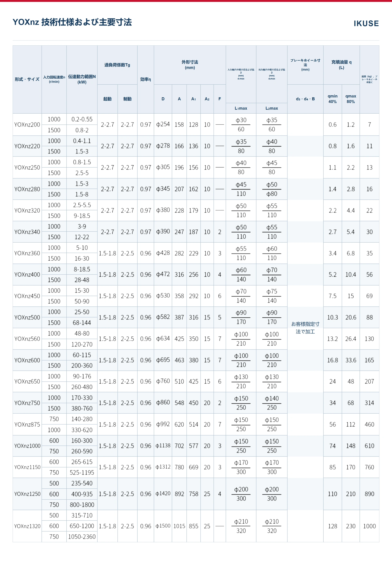Viewport: 392px width, 562px height.
Task: Select the title 'YOXnz 技術仕様および主要寸法'
Action: [x=72, y=22]
